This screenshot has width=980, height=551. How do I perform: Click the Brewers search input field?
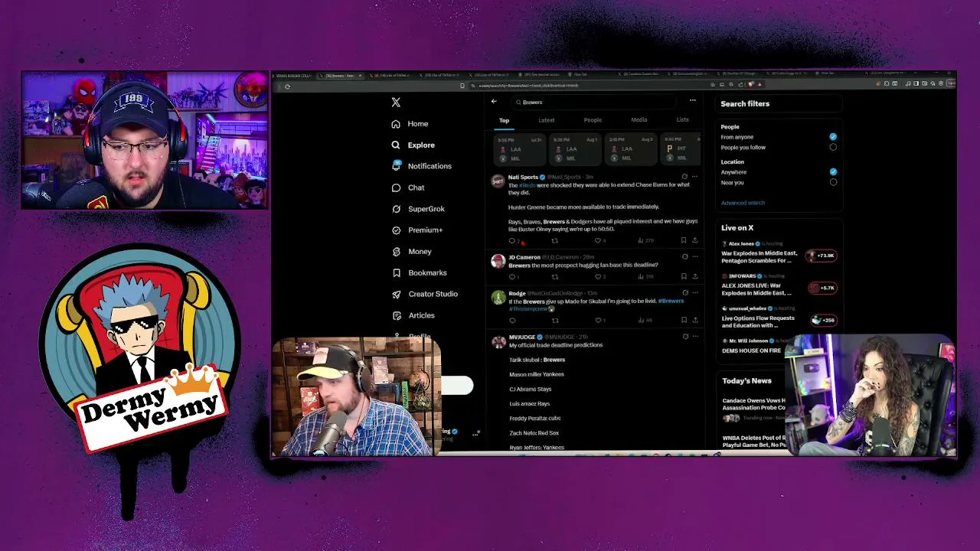pyautogui.click(x=593, y=102)
